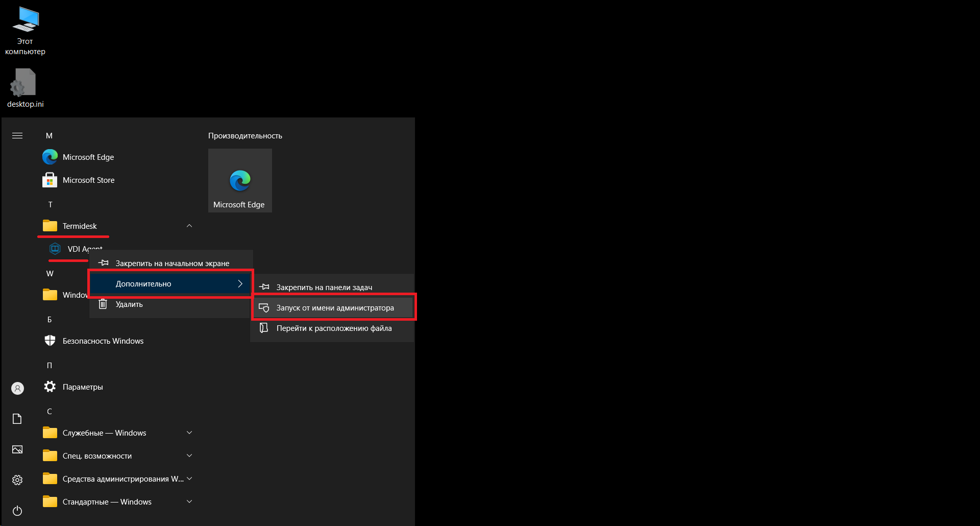This screenshot has width=980, height=526.
Task: Click the Производительность group header
Action: [245, 135]
